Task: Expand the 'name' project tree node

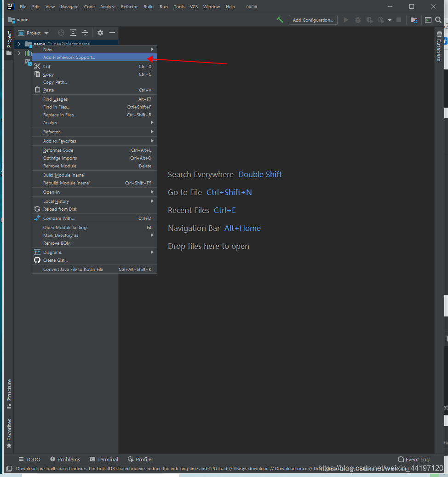Action: (x=19, y=44)
